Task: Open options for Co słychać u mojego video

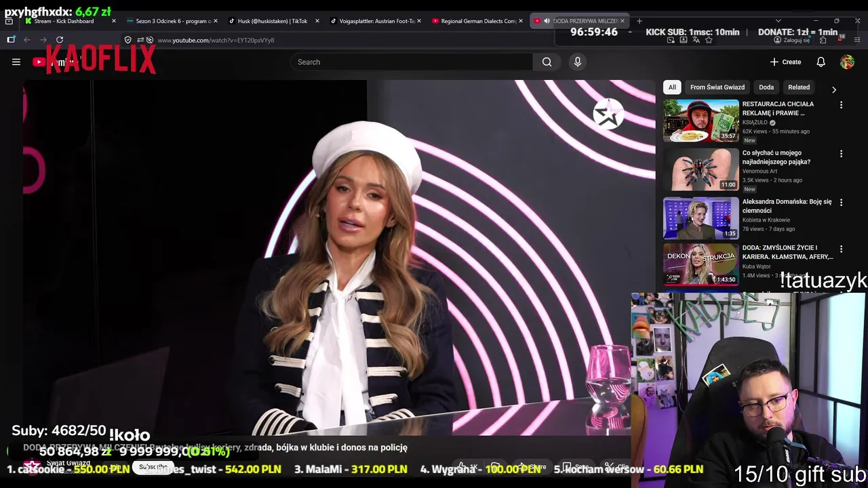Action: (x=841, y=154)
